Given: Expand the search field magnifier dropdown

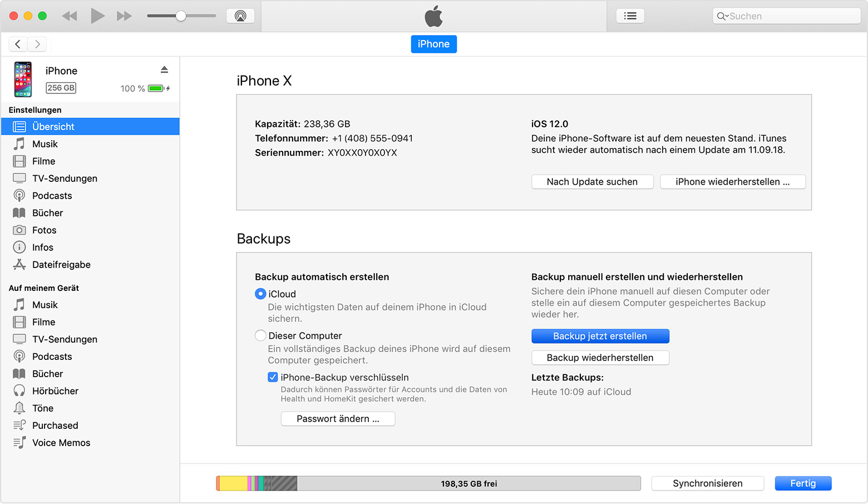Looking at the screenshot, I should pos(722,16).
